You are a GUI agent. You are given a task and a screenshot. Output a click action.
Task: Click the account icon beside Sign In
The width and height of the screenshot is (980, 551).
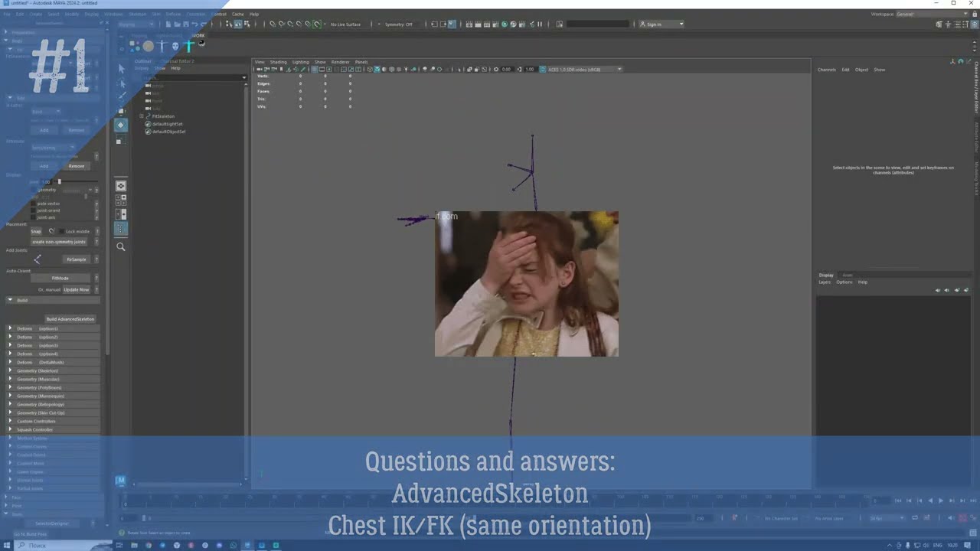(642, 24)
